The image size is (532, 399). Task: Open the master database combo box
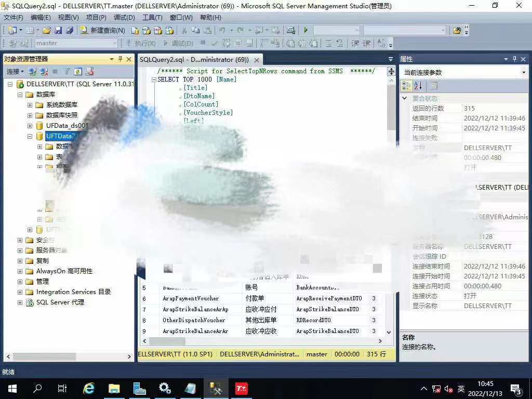click(76, 43)
